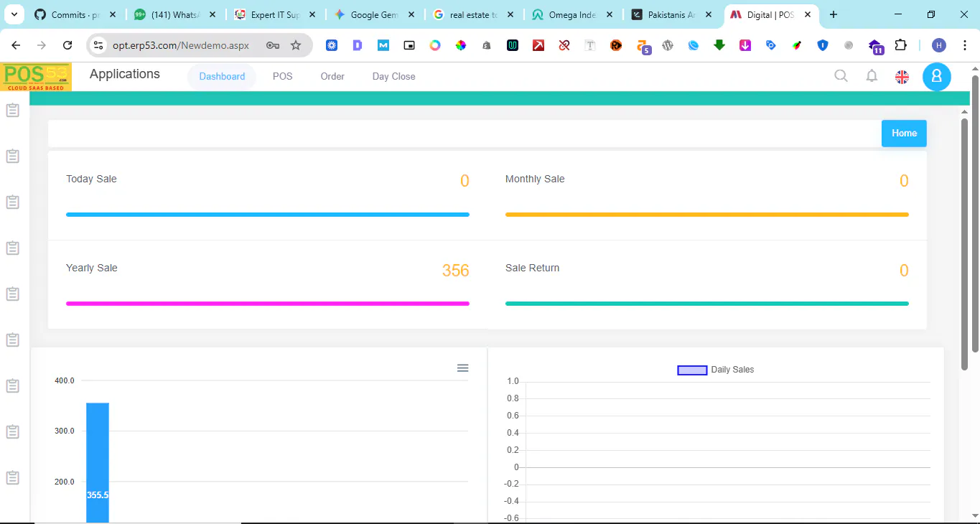The image size is (980, 524).
Task: Click the Sale Return teal progress bar
Action: point(707,304)
